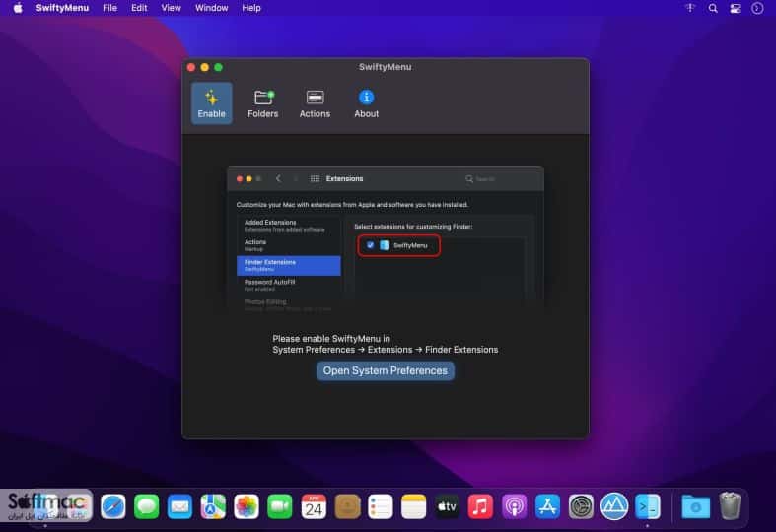776x532 pixels.
Task: Click the Open System Preferences button
Action: 385,370
